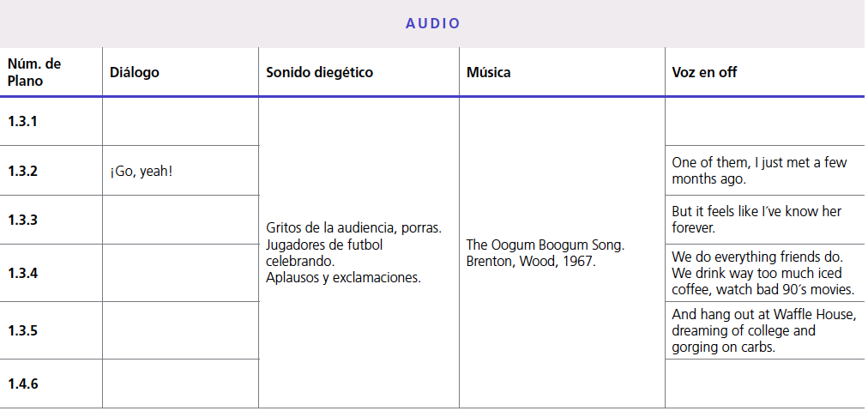The width and height of the screenshot is (868, 417).
Task: Select row label 1.4.6
Action: (x=23, y=384)
